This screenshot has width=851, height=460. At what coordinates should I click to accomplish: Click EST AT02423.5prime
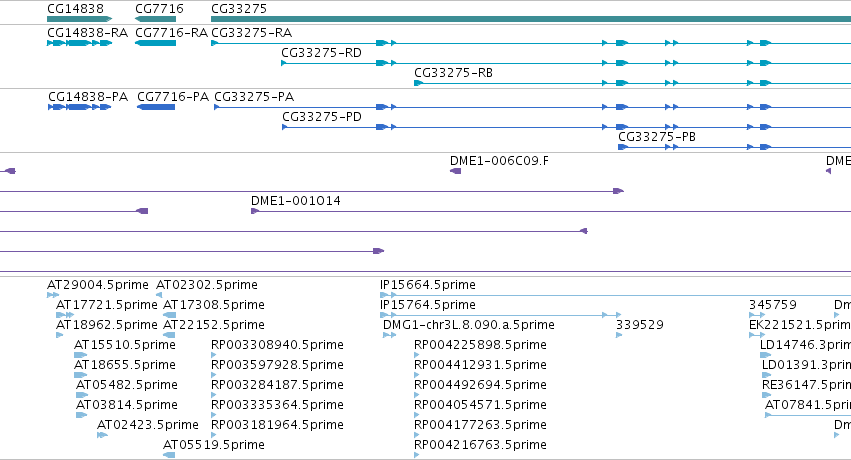coord(148,425)
